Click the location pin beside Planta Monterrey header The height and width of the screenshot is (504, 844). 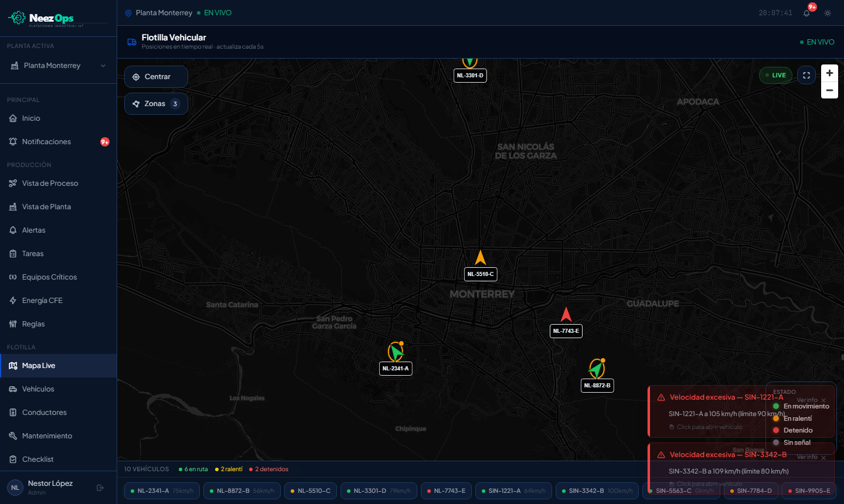(128, 13)
